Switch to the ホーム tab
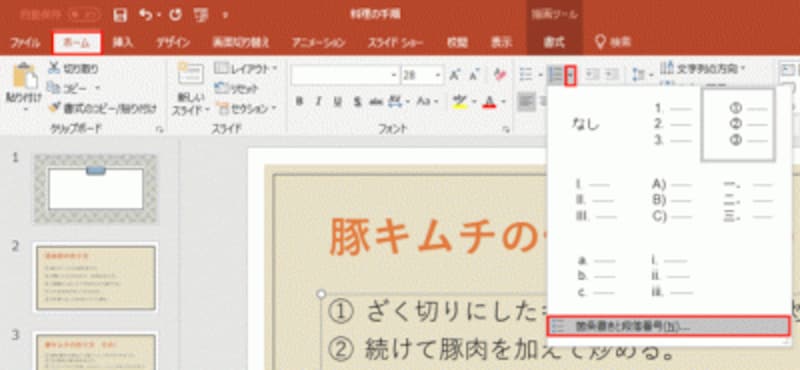 [x=78, y=43]
